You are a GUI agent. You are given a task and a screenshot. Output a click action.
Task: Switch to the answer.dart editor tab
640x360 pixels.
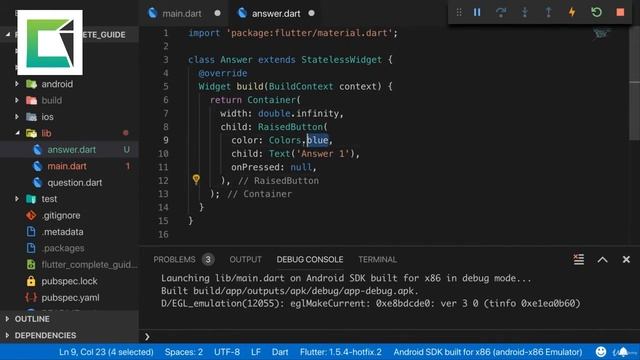[276, 13]
